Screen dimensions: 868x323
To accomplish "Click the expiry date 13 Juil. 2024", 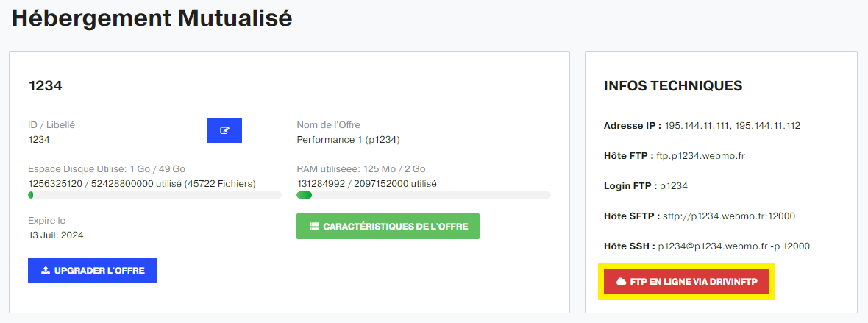I will [x=56, y=235].
